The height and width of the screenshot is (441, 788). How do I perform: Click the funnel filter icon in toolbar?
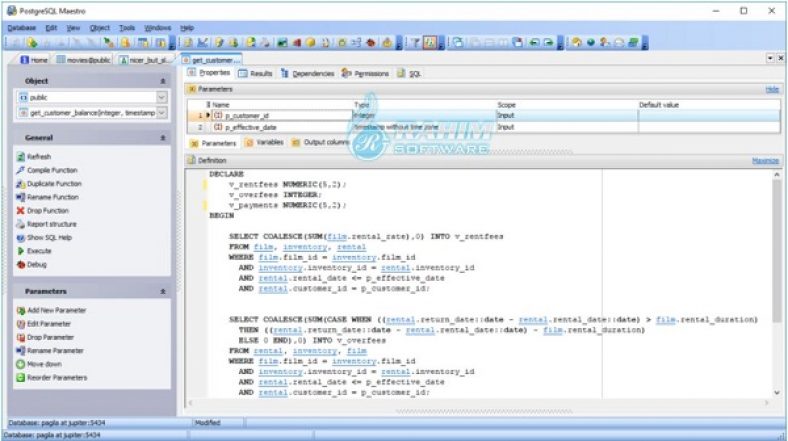[416, 43]
